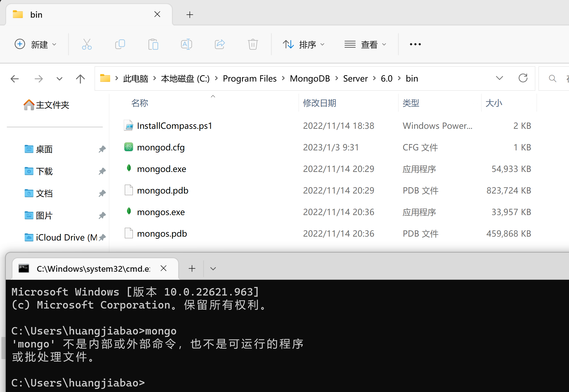Select the InstallCompass.ps1 file name
The height and width of the screenshot is (392, 569).
click(175, 126)
